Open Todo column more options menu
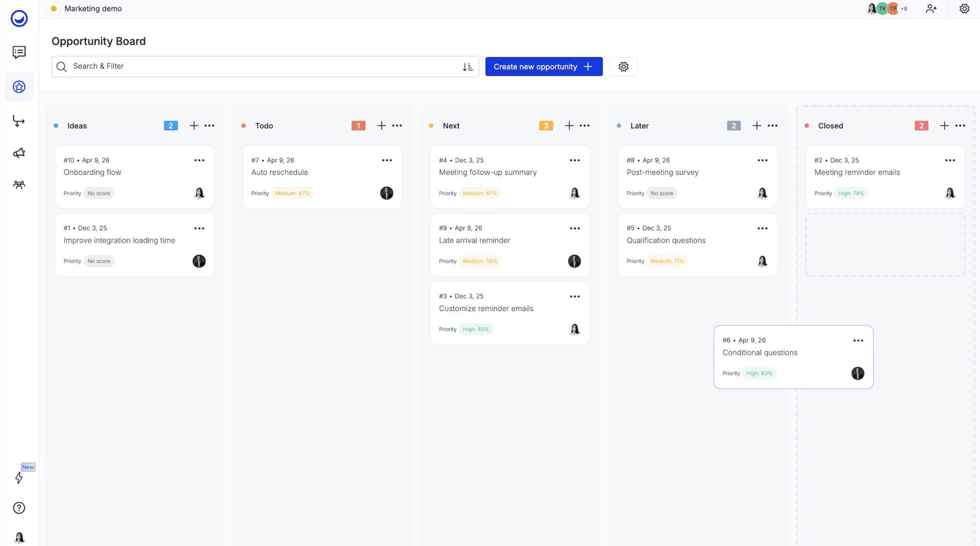The image size is (980, 546). point(397,126)
